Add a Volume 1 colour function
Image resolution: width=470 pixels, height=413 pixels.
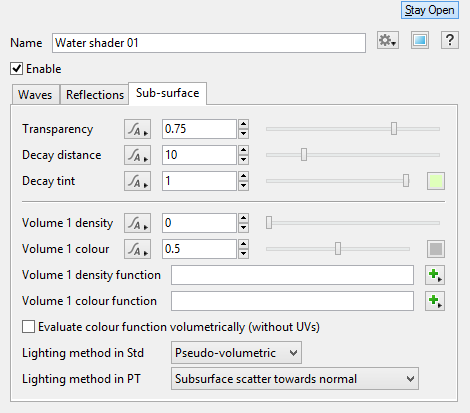[x=435, y=301]
